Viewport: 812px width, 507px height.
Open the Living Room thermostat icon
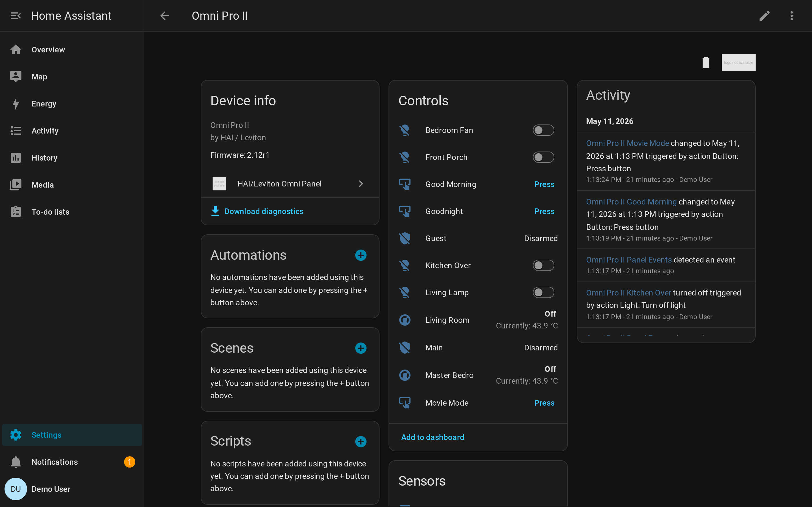pyautogui.click(x=405, y=320)
